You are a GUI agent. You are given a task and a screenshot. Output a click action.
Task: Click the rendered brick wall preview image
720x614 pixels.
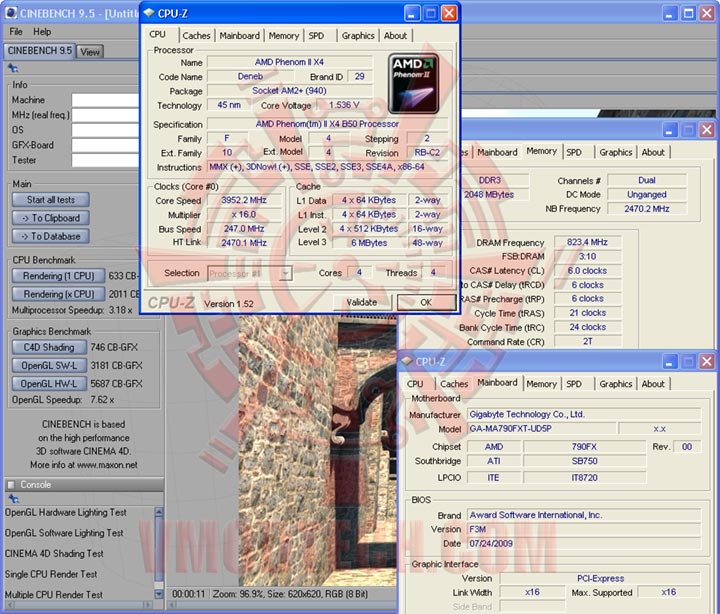318,450
